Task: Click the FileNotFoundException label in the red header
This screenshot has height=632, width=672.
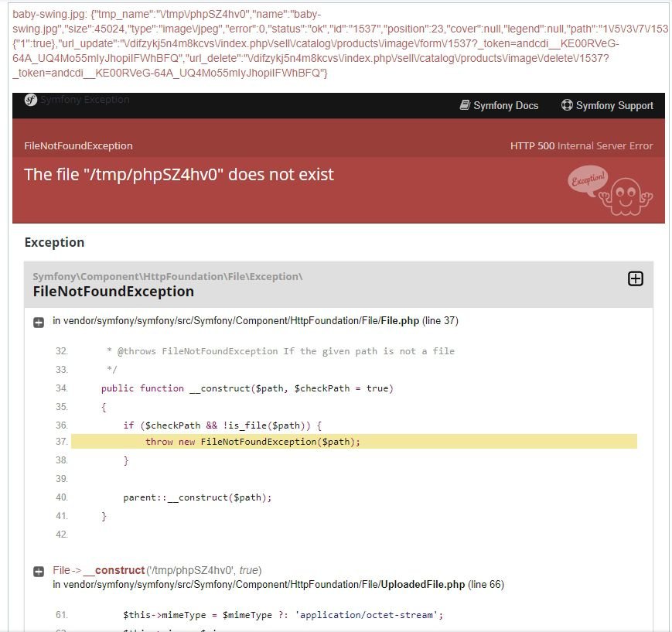Action: coord(78,145)
